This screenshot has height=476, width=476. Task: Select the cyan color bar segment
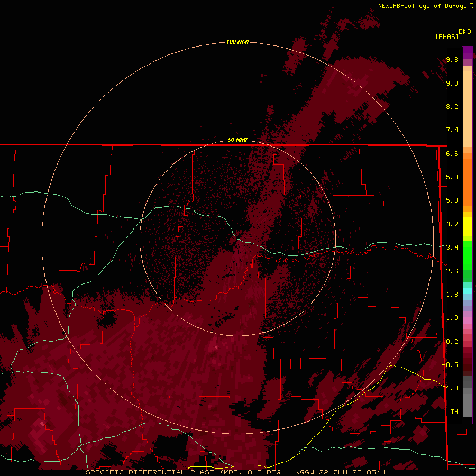(x=467, y=291)
